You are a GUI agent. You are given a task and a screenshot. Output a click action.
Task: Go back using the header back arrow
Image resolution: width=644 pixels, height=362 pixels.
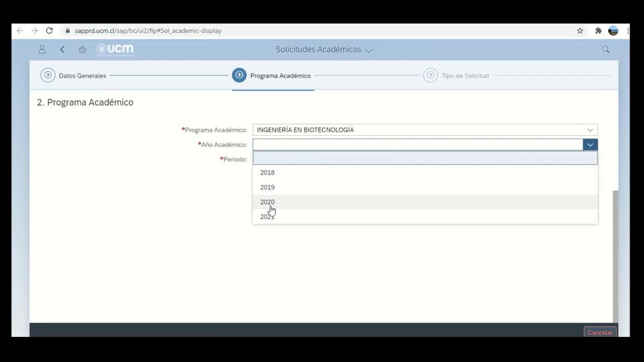[62, 50]
